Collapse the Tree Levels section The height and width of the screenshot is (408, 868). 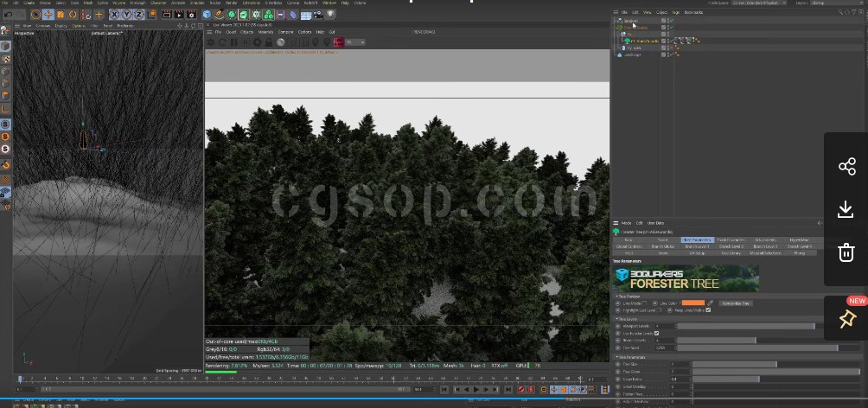pyautogui.click(x=616, y=318)
